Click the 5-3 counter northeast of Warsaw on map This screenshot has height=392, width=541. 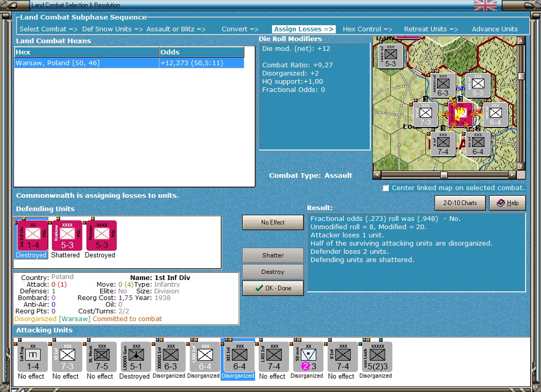pyautogui.click(x=478, y=85)
